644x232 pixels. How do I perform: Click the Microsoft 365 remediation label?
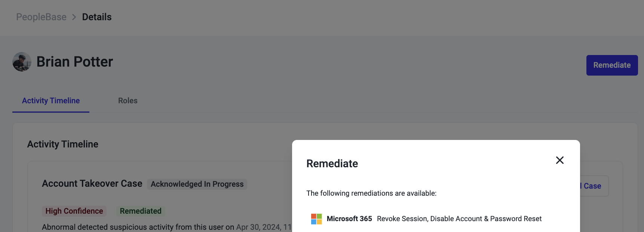click(349, 219)
